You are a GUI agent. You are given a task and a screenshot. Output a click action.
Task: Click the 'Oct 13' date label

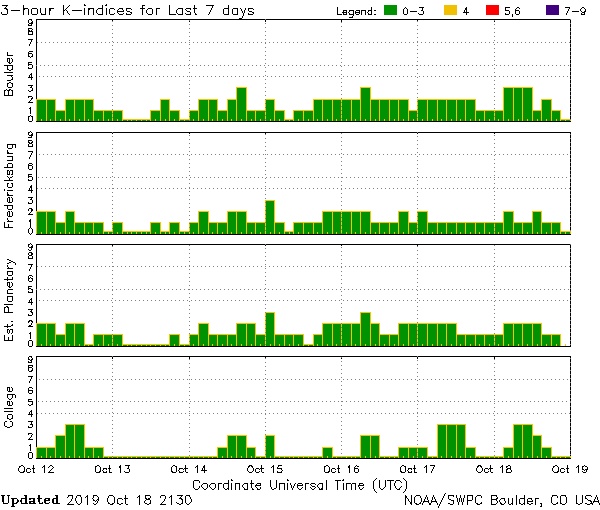[112, 469]
